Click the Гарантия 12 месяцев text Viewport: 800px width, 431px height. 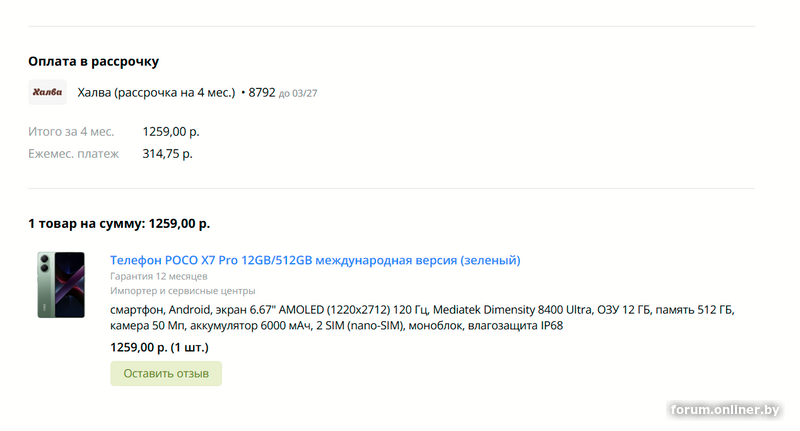click(159, 276)
